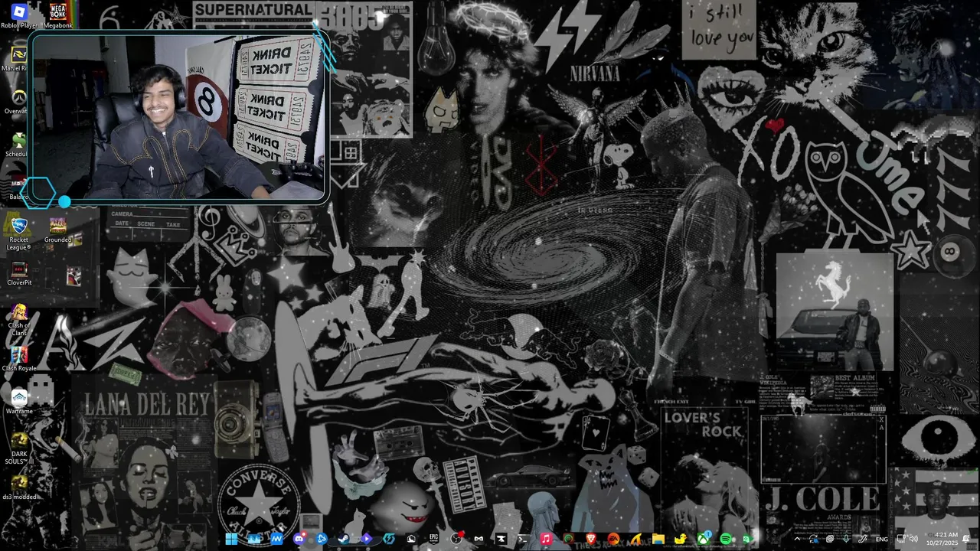Click the Clash Royale desktop shortcut

(19, 359)
